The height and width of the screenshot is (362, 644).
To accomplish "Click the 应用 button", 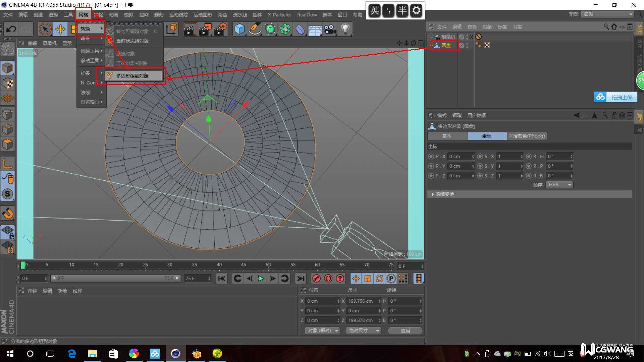I will 405,330.
